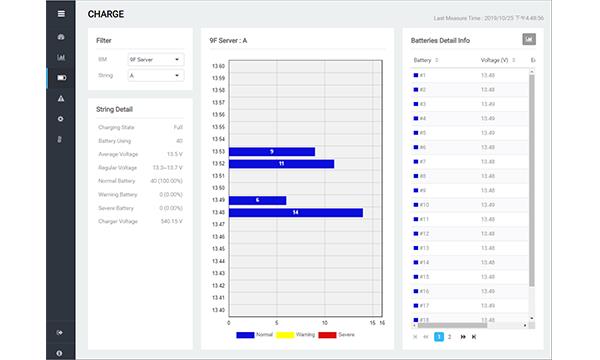
Task: Click the previous page arrow in pagination
Action: click(426, 337)
